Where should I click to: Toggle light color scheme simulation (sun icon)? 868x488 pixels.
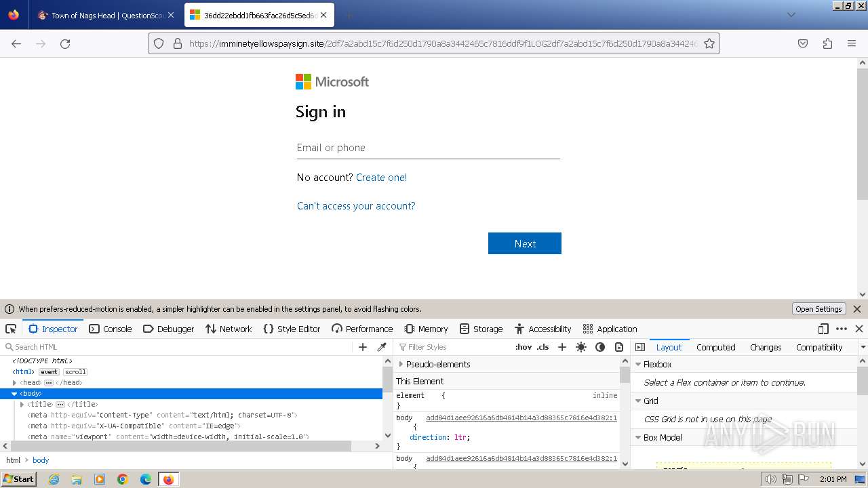(581, 347)
